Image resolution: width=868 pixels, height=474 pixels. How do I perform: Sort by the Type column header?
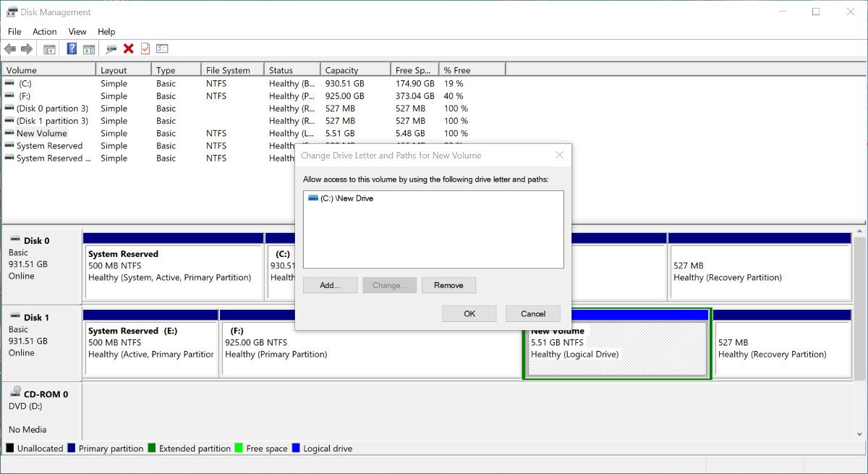click(x=176, y=70)
